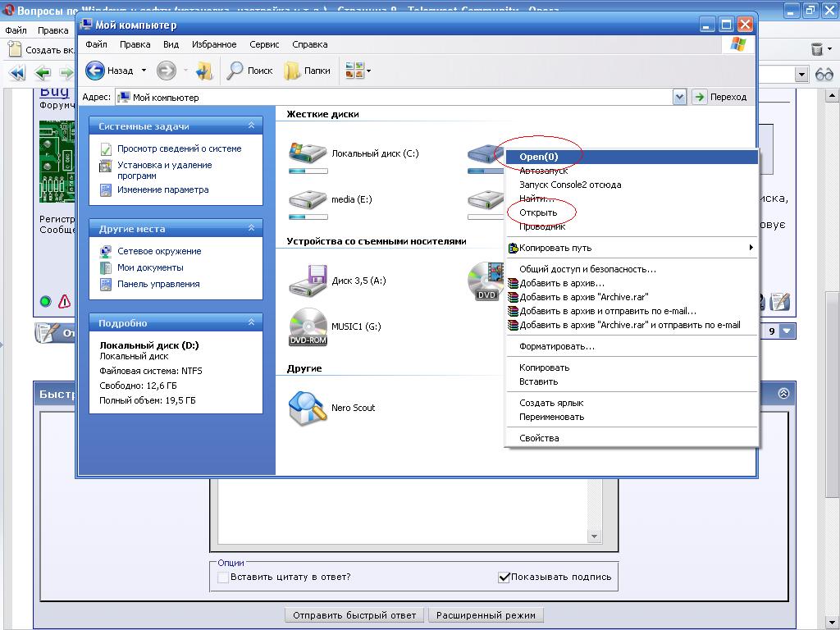The image size is (840, 630).
Task: Enable the Вставить цитату в ответ checkbox
Action: point(223,577)
